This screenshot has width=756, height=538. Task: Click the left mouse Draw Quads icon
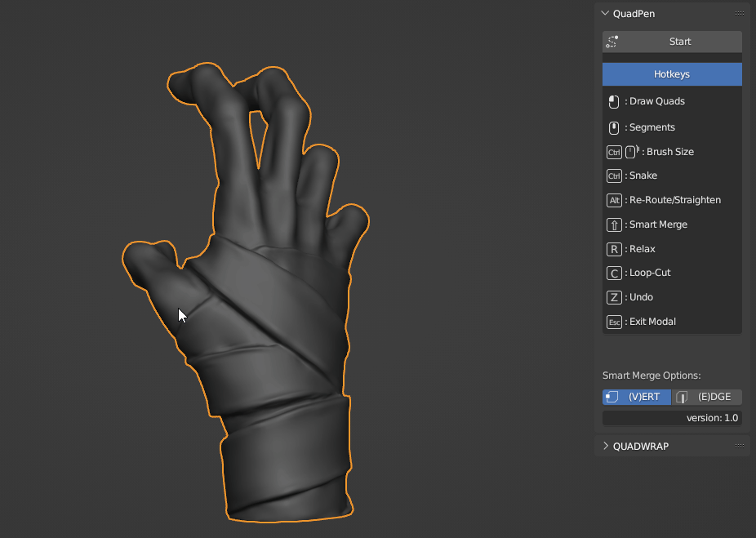pyautogui.click(x=614, y=102)
